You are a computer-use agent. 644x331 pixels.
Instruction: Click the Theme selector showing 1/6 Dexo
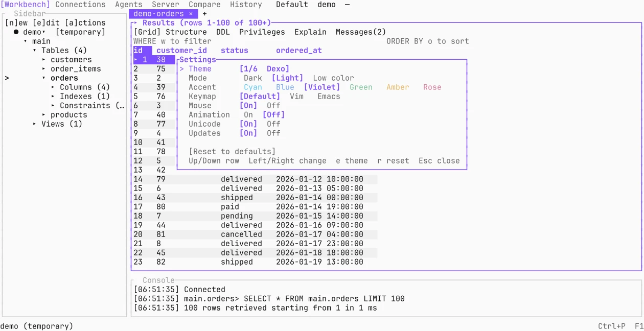(264, 69)
